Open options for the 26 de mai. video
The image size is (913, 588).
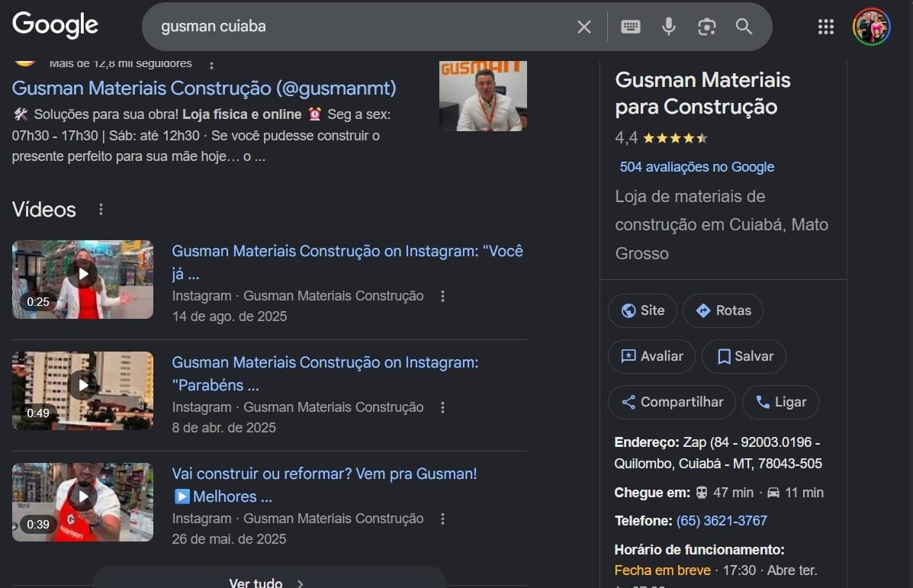(x=442, y=519)
